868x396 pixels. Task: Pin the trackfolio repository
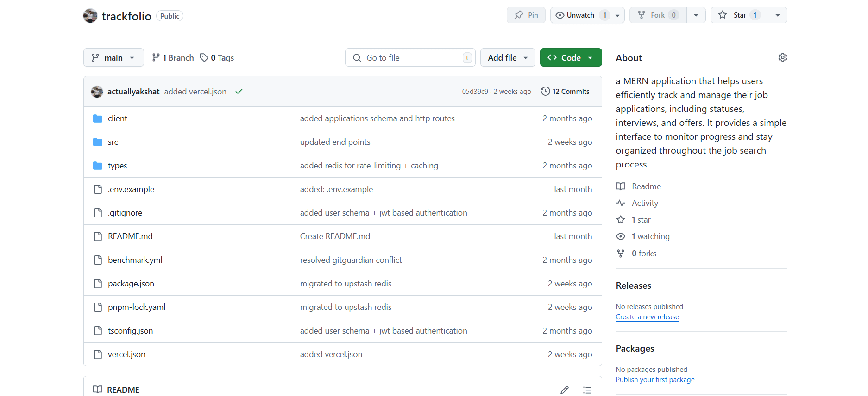pos(526,15)
